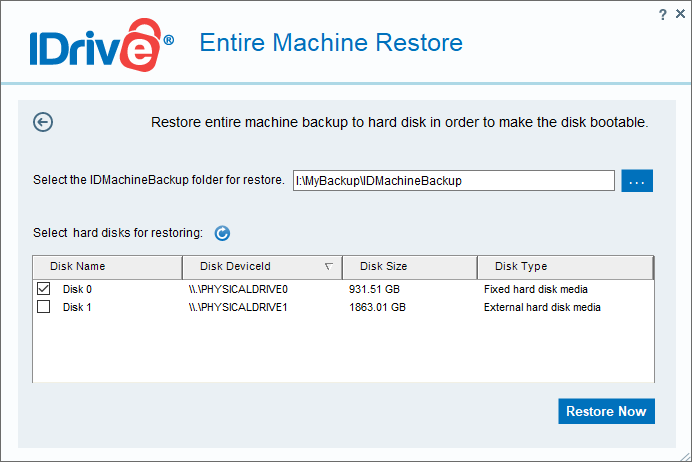Refresh the hard disk list
The image size is (692, 462).
tap(223, 233)
